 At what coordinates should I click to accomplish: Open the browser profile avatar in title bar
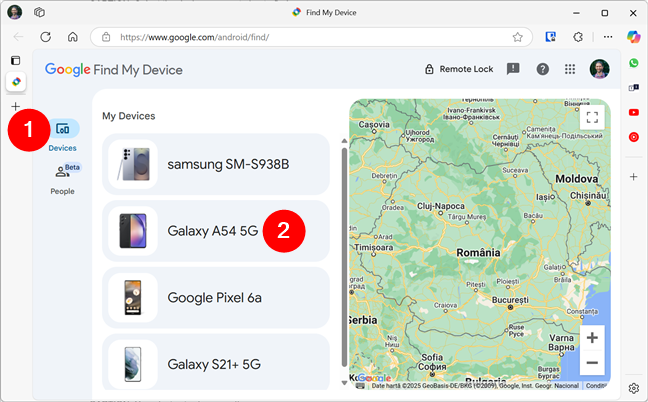click(x=15, y=12)
